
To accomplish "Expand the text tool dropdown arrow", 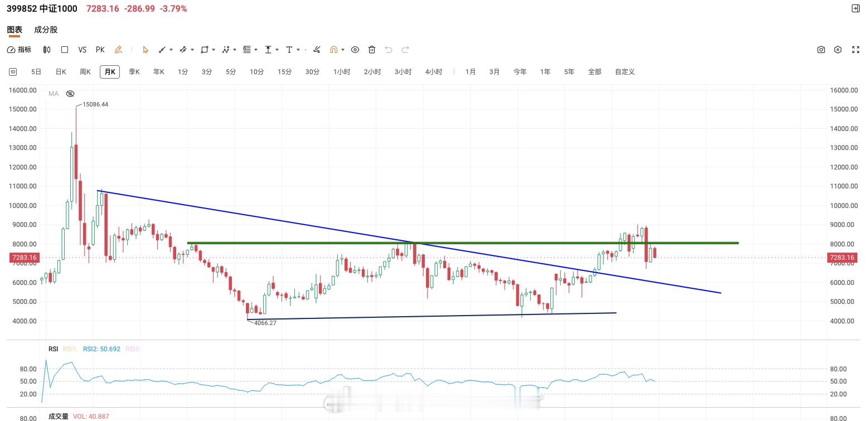I will [298, 50].
